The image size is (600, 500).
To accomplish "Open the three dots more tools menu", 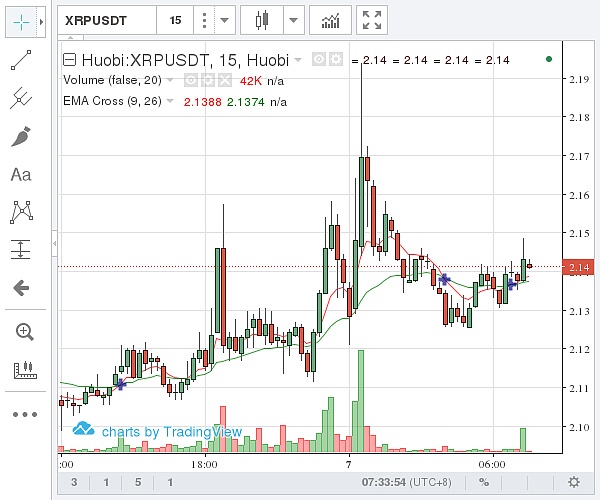I will pyautogui.click(x=25, y=414).
